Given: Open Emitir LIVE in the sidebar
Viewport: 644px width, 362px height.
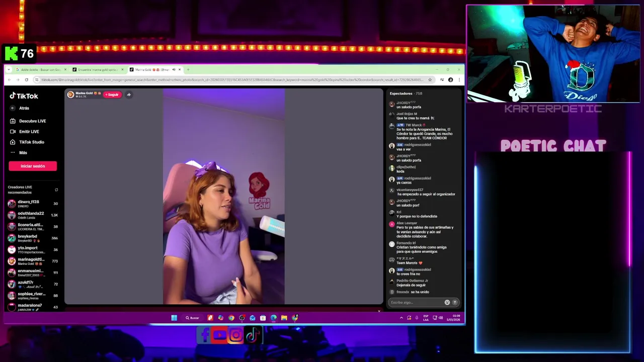Looking at the screenshot, I should click(25, 132).
